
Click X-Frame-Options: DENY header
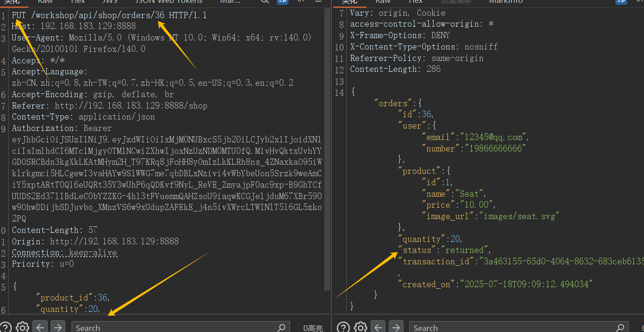point(400,35)
